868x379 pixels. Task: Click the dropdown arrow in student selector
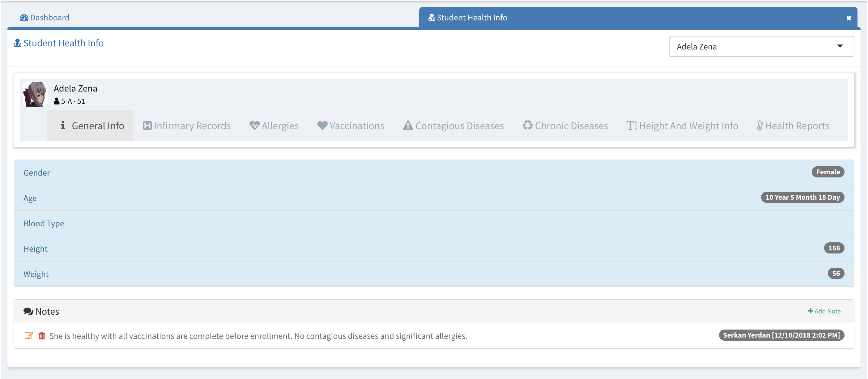tap(840, 46)
